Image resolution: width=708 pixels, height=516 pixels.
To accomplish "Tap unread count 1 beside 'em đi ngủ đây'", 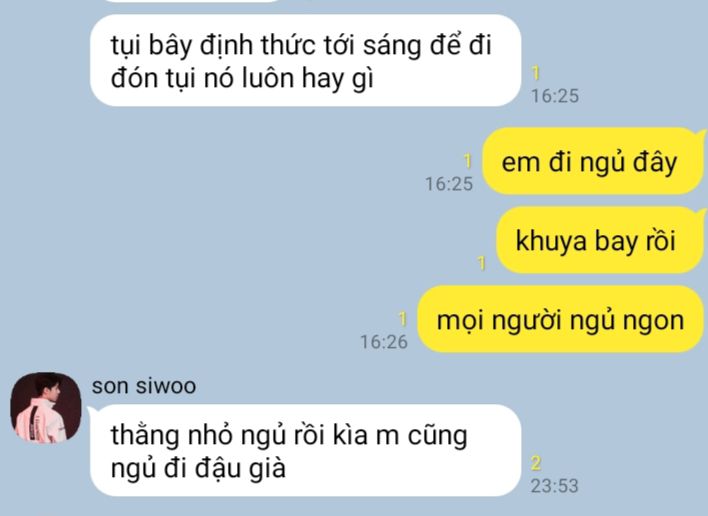I will click(468, 161).
